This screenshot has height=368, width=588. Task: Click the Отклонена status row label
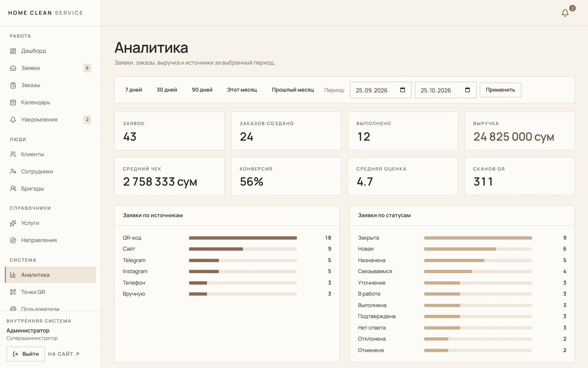[372, 339]
